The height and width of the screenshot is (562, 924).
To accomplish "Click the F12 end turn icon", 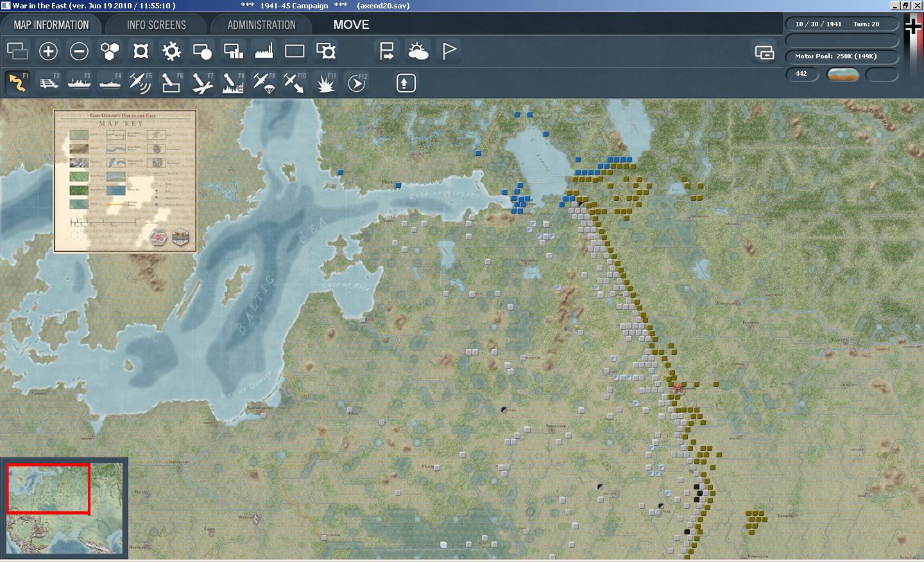I will [357, 83].
